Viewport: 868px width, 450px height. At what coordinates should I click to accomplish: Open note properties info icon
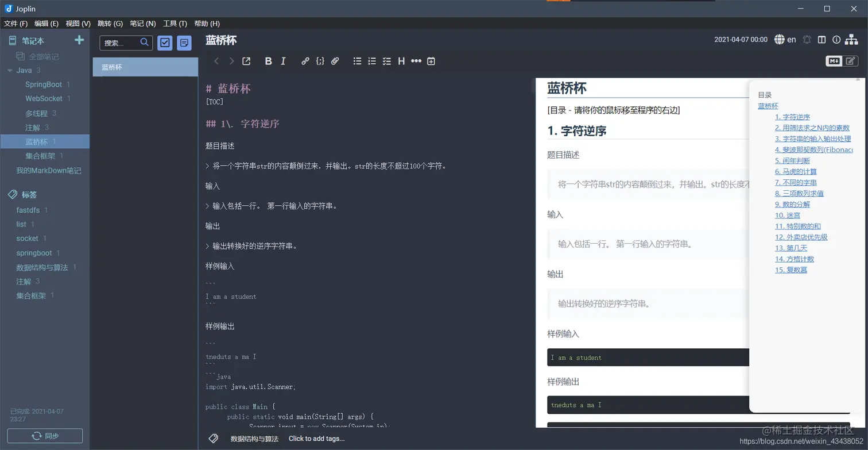pyautogui.click(x=836, y=40)
